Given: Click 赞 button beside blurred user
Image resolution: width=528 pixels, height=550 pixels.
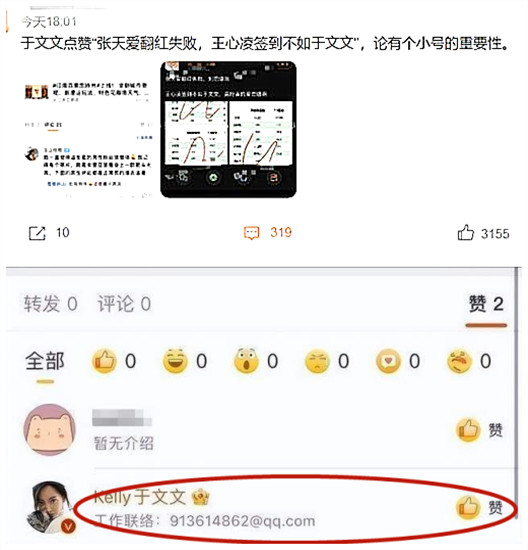Looking at the screenshot, I should [480, 430].
